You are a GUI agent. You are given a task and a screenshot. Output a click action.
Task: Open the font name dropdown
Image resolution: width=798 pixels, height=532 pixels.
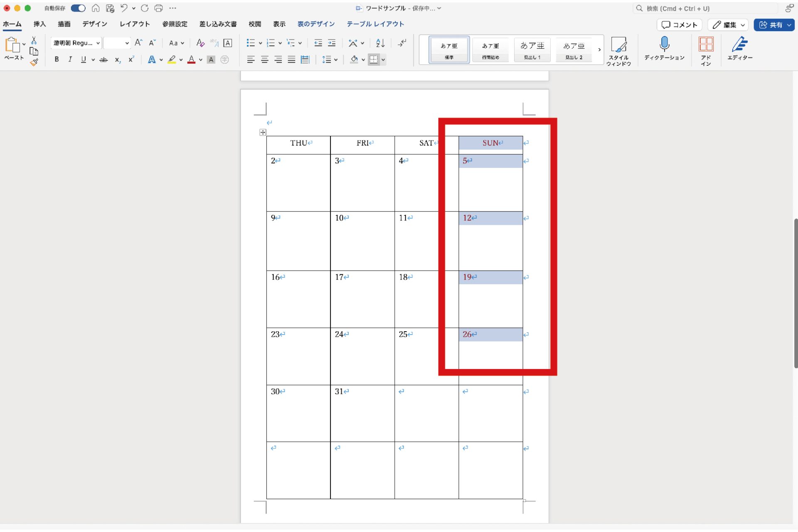point(98,43)
